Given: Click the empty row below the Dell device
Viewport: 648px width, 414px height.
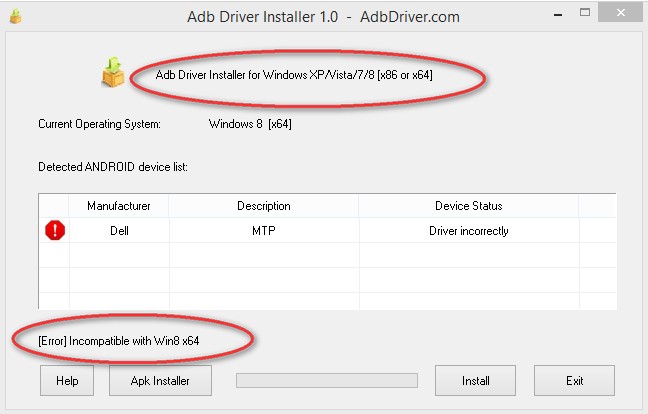Looking at the screenshot, I should pos(300,256).
